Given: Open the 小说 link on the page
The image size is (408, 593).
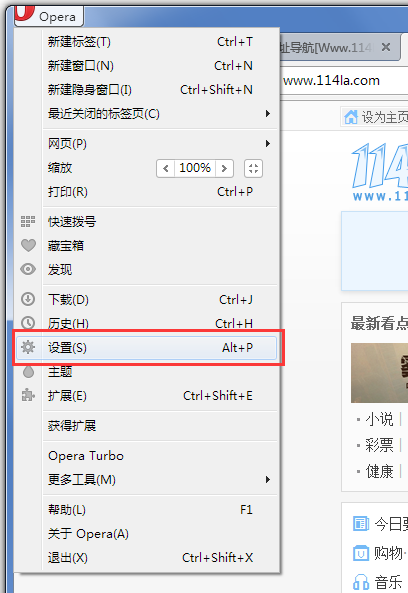Looking at the screenshot, I should click(x=379, y=419).
